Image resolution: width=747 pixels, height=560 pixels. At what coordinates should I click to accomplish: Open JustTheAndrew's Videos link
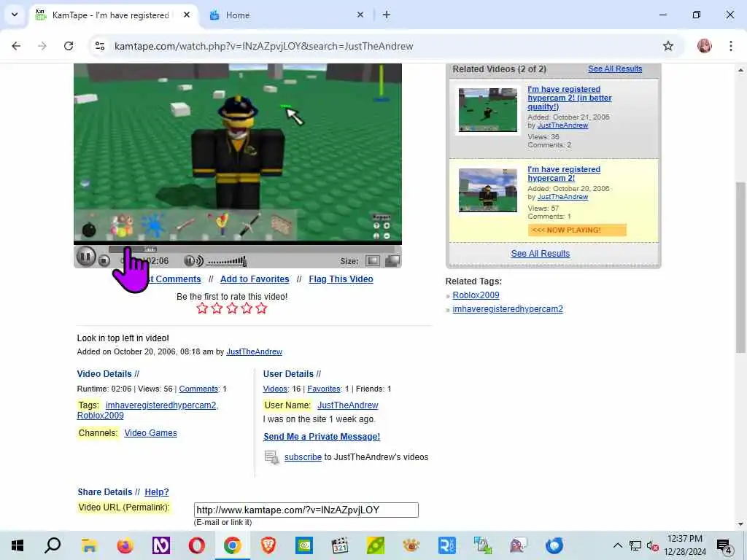275,389
